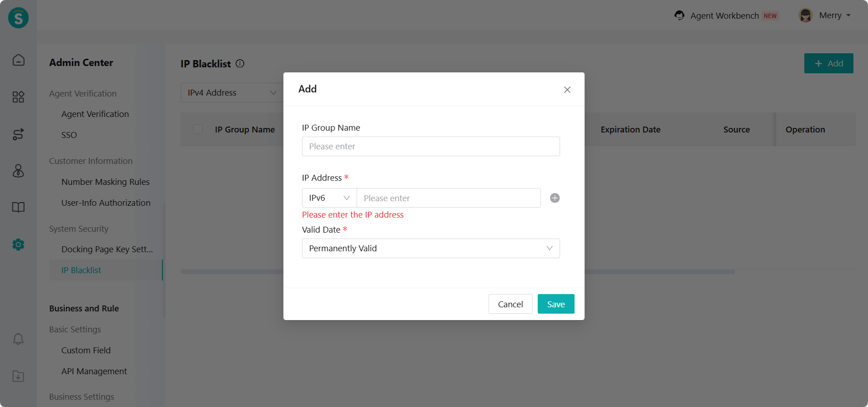
Task: Click the IP Group Name input field
Action: click(x=430, y=147)
